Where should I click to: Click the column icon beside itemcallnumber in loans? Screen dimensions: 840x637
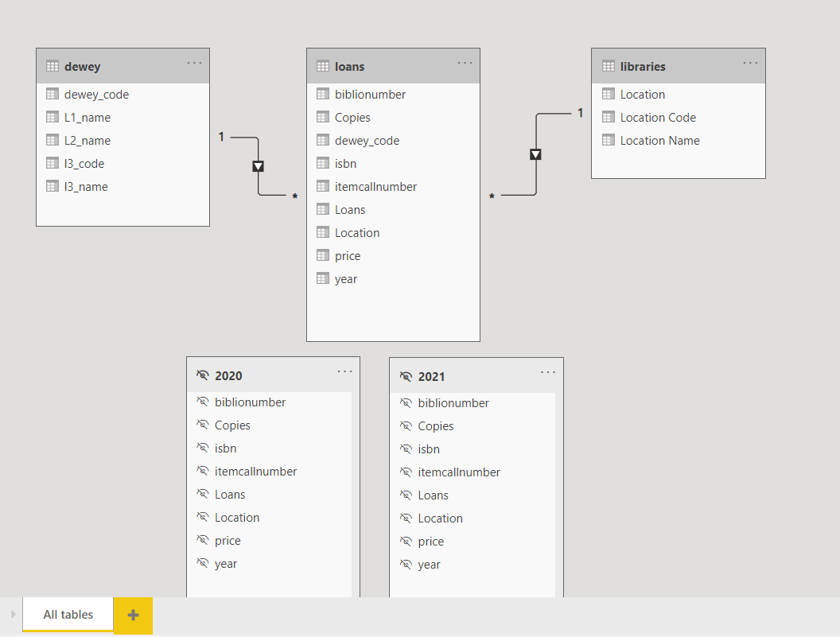coord(323,187)
